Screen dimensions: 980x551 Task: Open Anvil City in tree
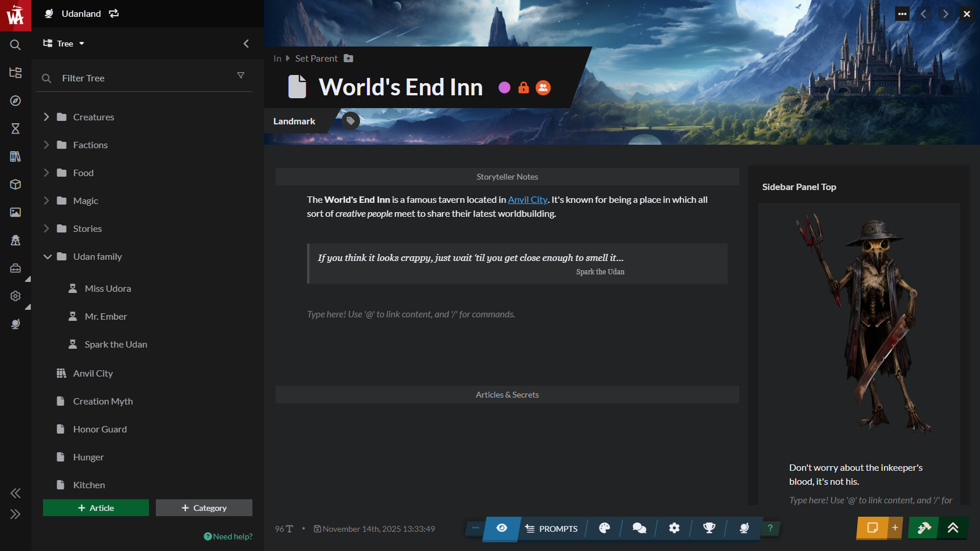click(93, 373)
